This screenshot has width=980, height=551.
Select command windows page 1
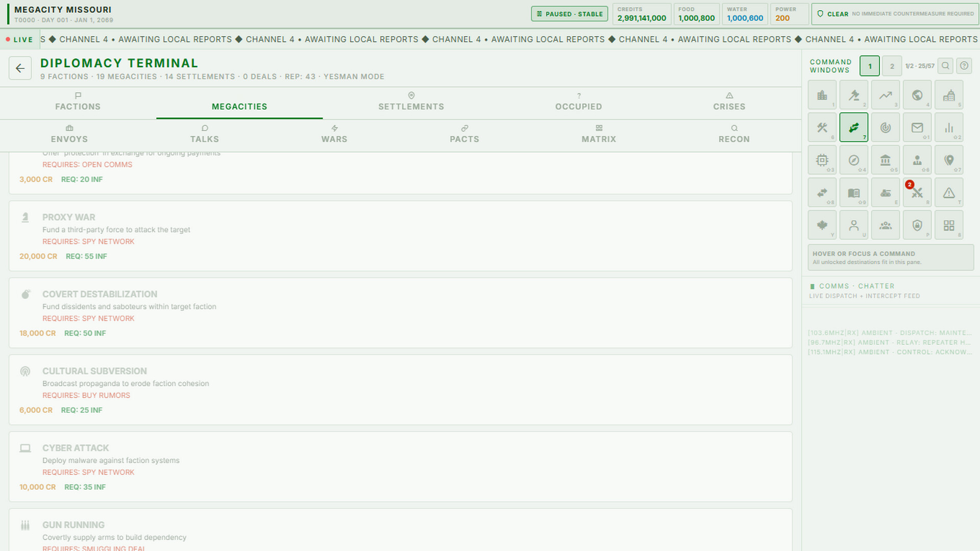coord(870,66)
